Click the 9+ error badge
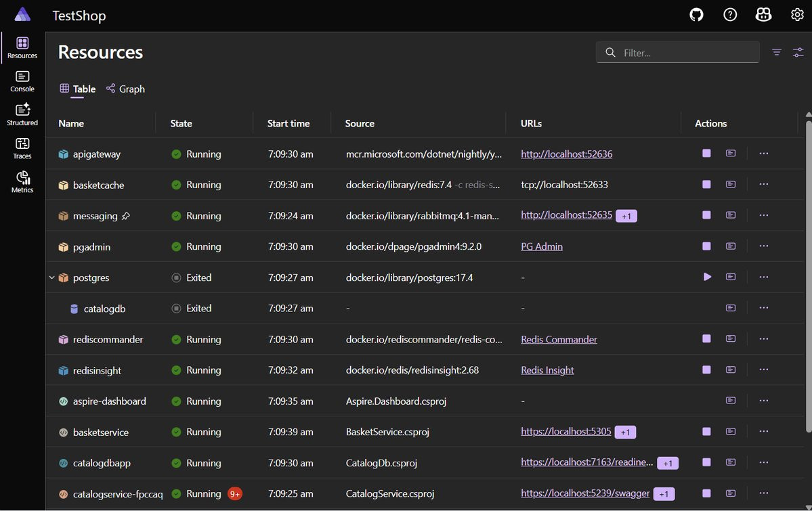Image resolution: width=812 pixels, height=511 pixels. (x=234, y=493)
